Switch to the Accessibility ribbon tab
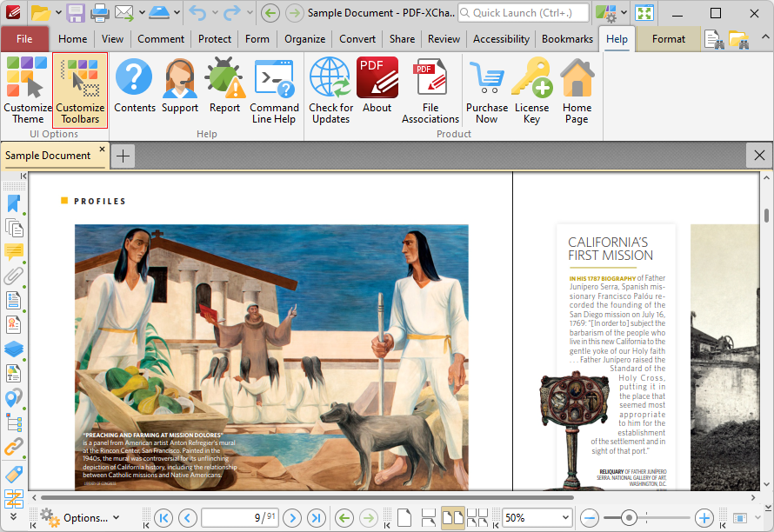The width and height of the screenshot is (774, 532). click(501, 39)
